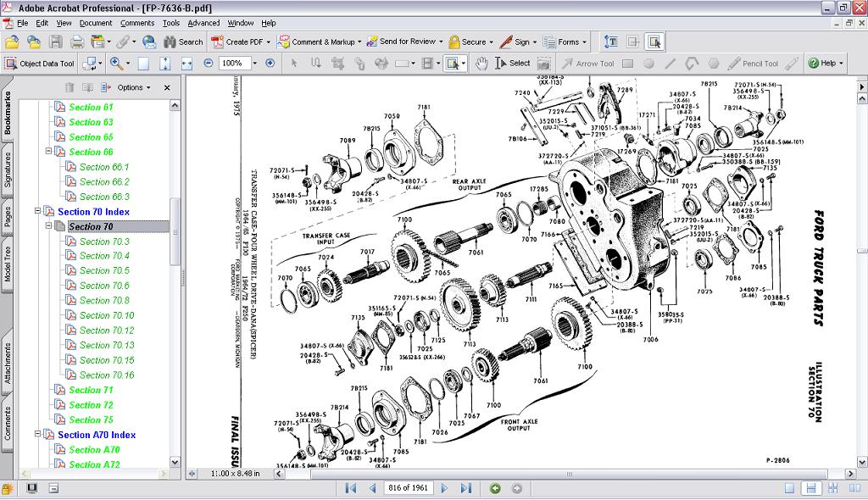
Task: Open the Section 70.3 bookmark
Action: click(104, 242)
